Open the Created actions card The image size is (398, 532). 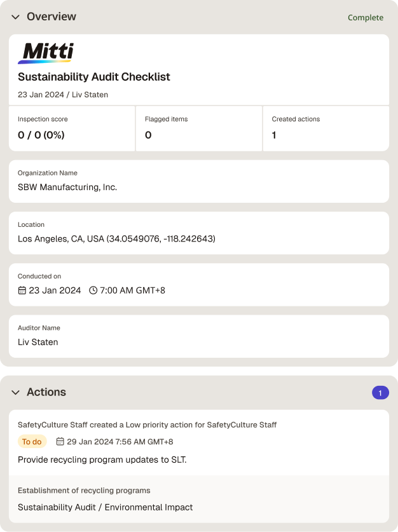326,128
